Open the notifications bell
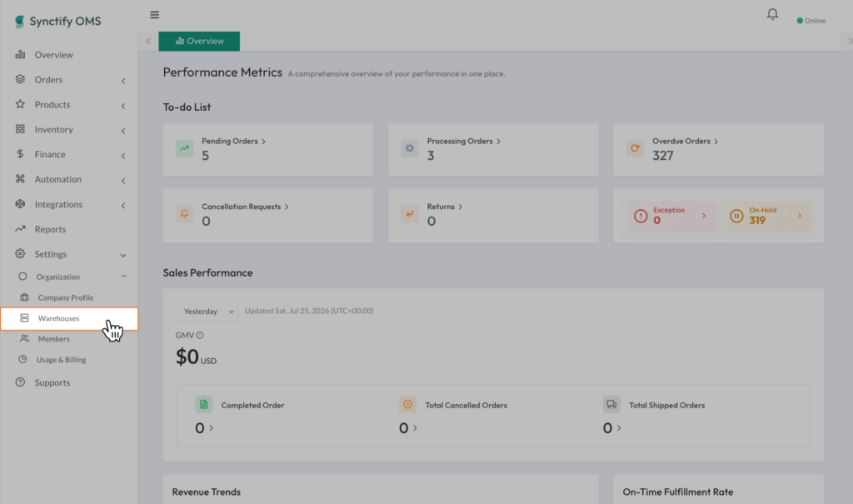Viewport: 853px width, 504px height. pyautogui.click(x=772, y=14)
